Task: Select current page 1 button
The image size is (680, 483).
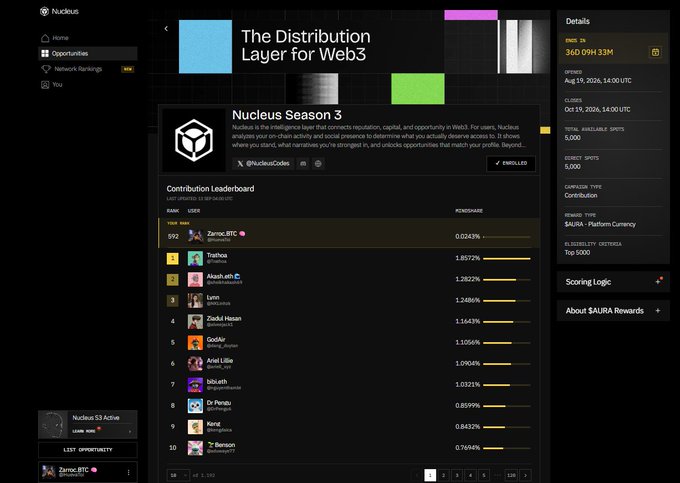Action: tap(430, 475)
